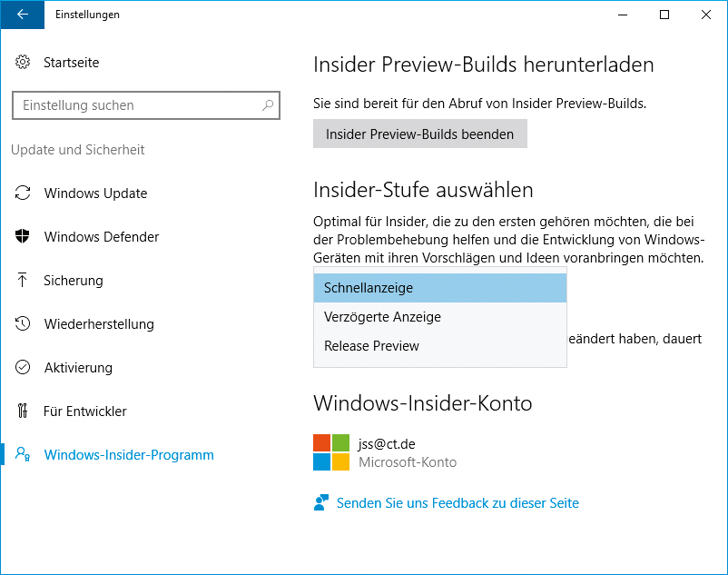Click the search magnifier icon
The width and height of the screenshot is (728, 575).
[x=268, y=105]
